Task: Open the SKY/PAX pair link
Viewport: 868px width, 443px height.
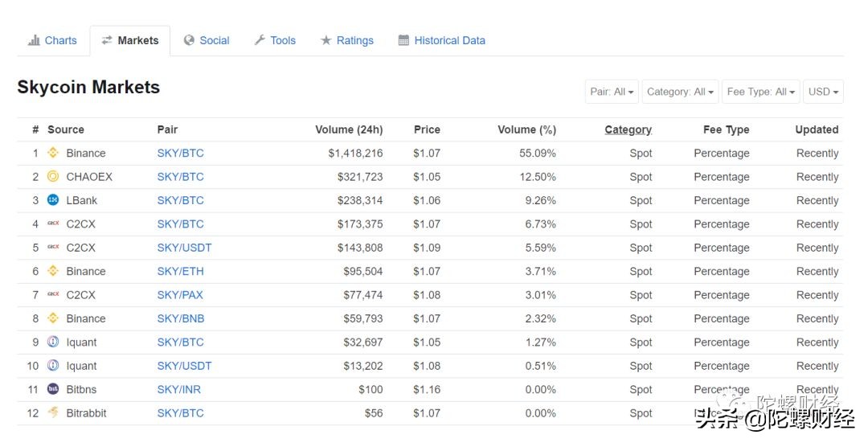Action: pyautogui.click(x=180, y=294)
